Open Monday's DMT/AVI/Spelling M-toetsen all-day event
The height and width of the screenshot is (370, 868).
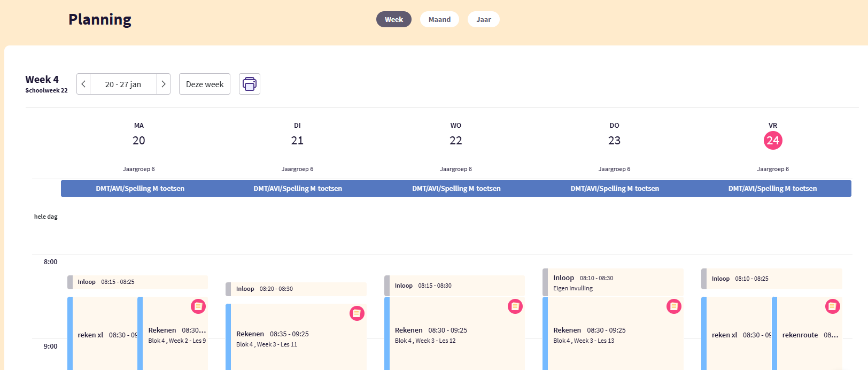[140, 188]
